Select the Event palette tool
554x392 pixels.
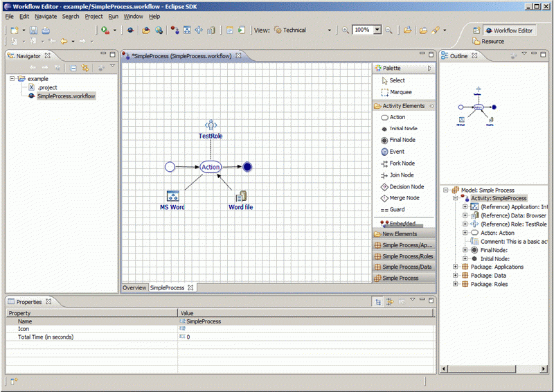[393, 152]
